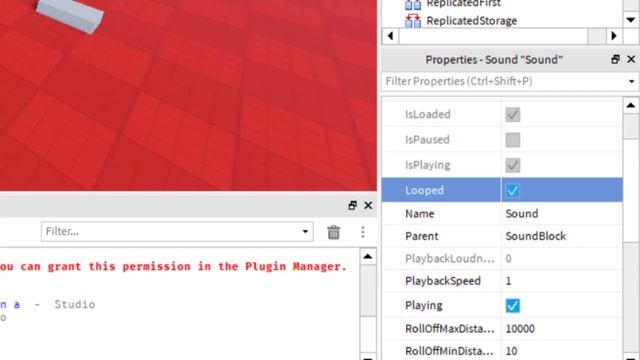
Task: Click the IsPaused checkbox
Action: tap(513, 140)
